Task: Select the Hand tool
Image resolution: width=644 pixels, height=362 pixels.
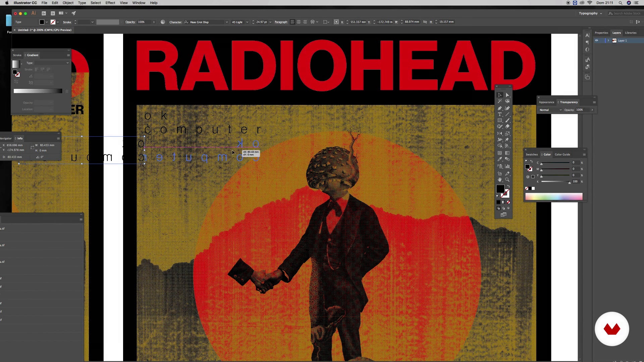Action: (500, 180)
